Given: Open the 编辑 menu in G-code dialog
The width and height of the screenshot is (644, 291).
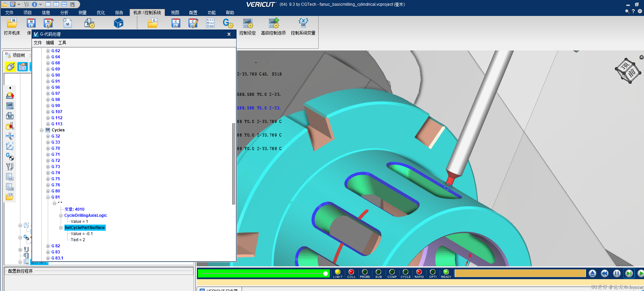Looking at the screenshot, I should coord(50,43).
